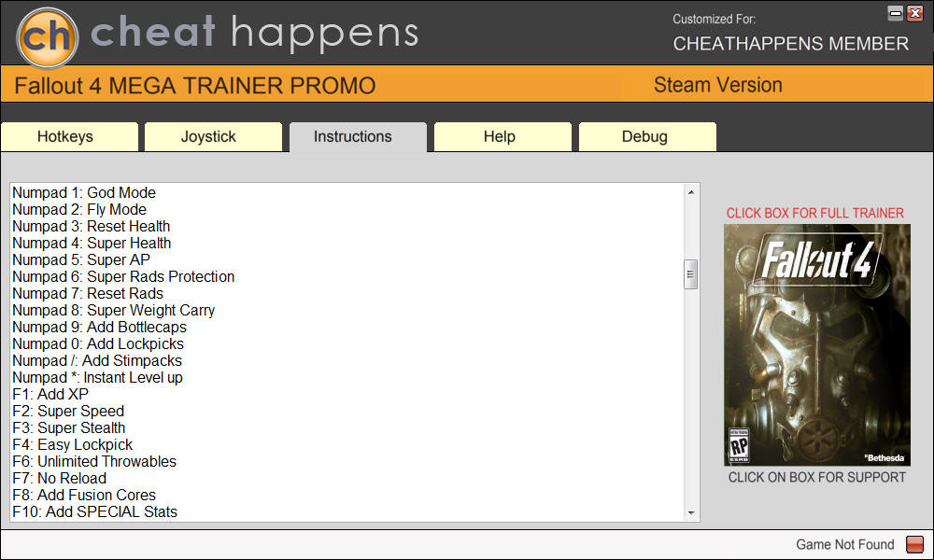This screenshot has width=934, height=560.
Task: Minimize the trainer window
Action: point(896,12)
